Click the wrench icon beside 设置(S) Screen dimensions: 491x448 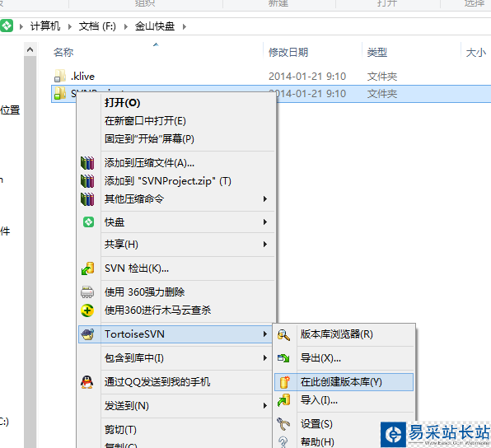click(x=283, y=424)
